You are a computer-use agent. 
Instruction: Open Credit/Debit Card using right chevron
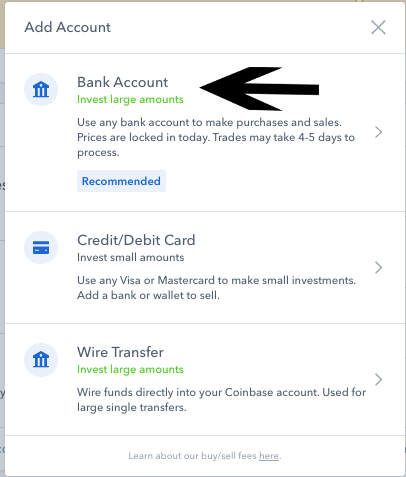(x=378, y=267)
